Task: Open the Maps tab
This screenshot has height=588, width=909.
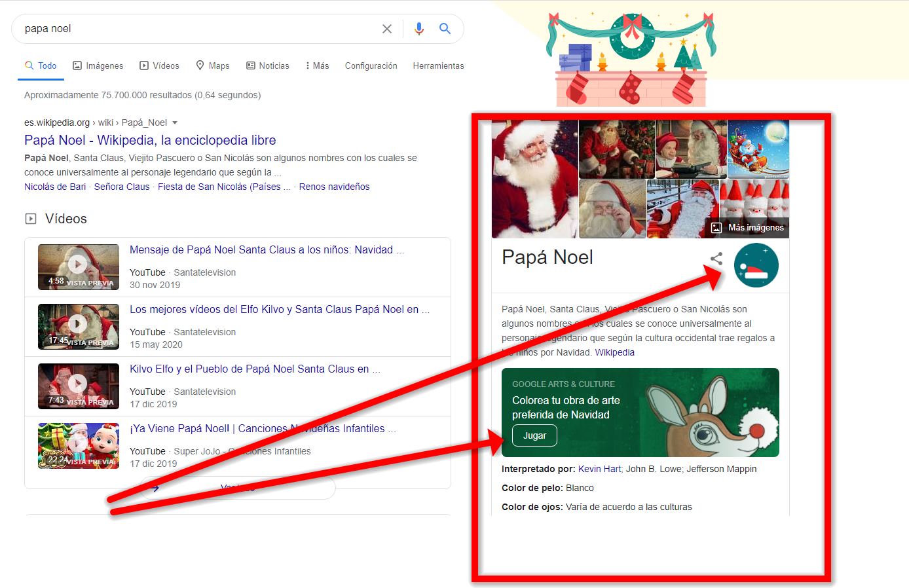Action: [x=213, y=65]
